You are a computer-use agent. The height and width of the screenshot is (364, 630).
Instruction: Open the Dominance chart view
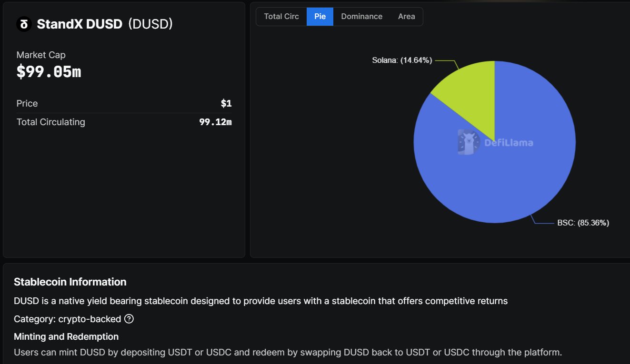coord(361,17)
